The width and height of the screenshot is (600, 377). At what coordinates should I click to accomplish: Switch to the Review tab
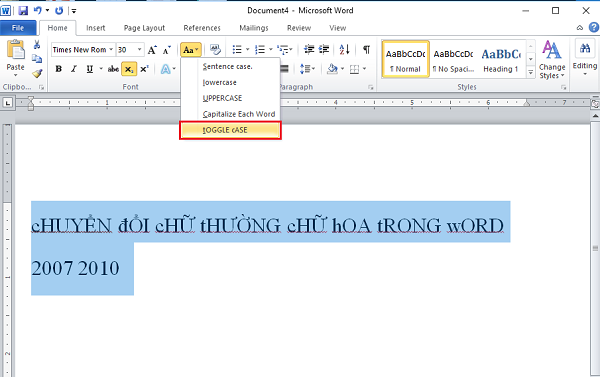pos(299,28)
